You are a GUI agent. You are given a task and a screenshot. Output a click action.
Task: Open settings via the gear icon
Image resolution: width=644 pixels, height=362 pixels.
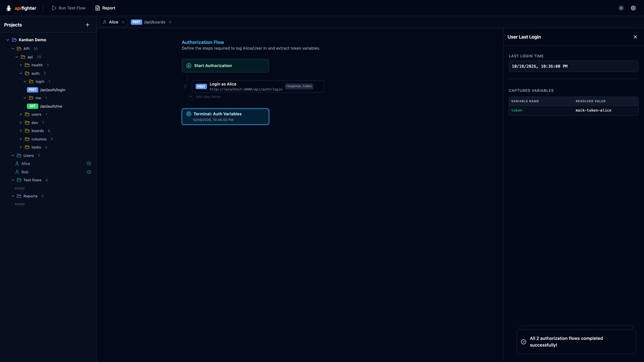pyautogui.click(x=633, y=8)
